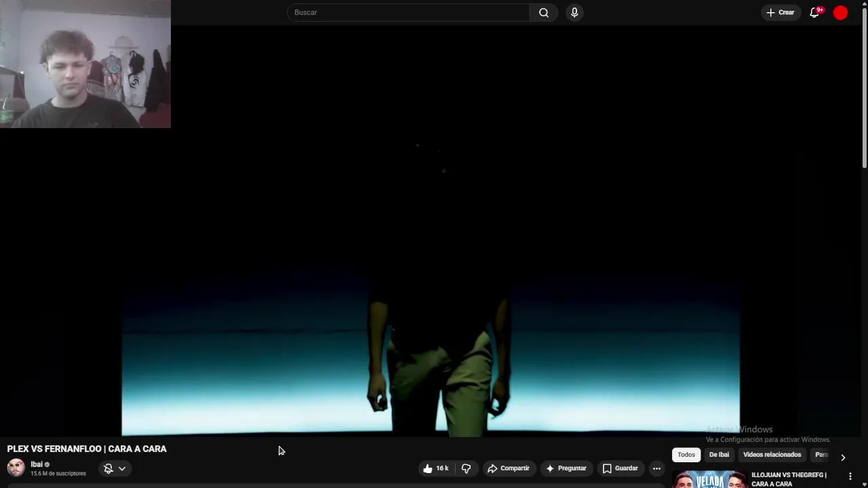The height and width of the screenshot is (488, 868).
Task: Click the 15.6 M de suscriptores text
Action: (58, 473)
